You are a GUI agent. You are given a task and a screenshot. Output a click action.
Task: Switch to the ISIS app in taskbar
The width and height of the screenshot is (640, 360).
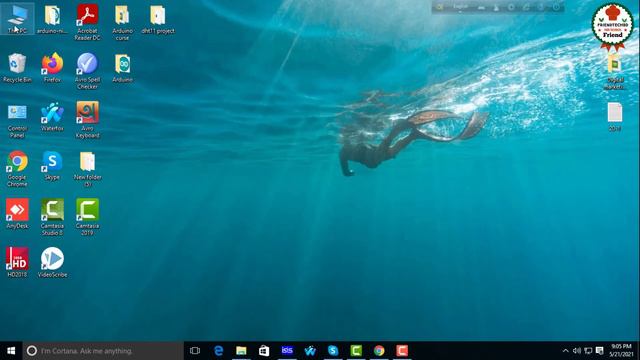point(287,351)
